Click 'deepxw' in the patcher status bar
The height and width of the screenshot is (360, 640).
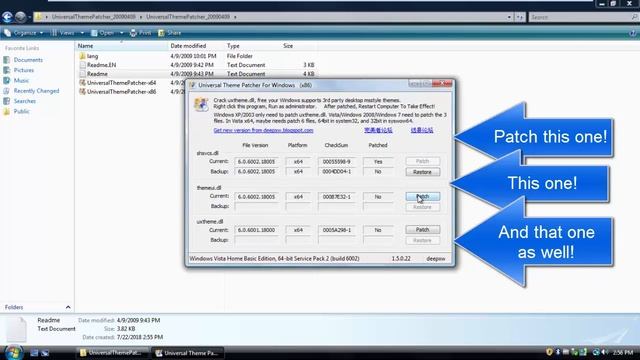[436, 259]
